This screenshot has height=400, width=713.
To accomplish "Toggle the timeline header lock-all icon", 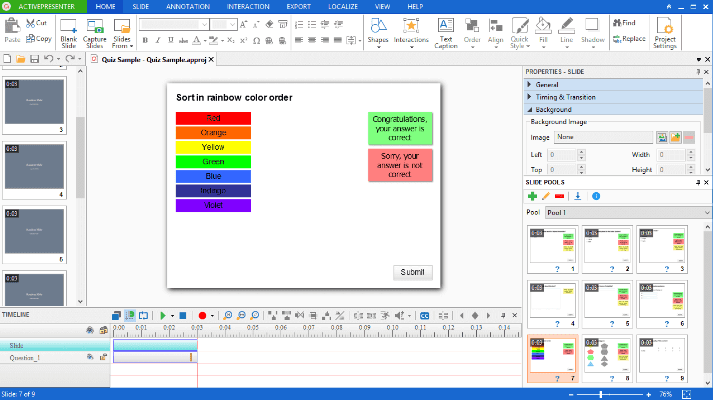I will (x=104, y=330).
